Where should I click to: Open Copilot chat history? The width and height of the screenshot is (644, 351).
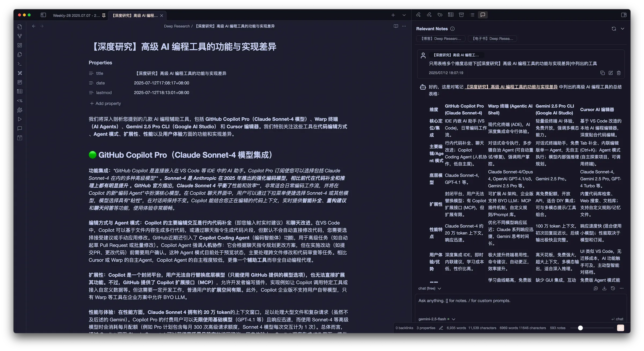tap(613, 289)
